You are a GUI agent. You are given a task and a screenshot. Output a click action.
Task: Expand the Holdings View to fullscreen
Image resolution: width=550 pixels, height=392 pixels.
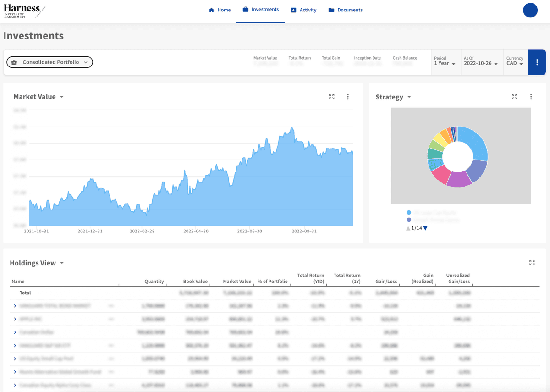[x=532, y=263]
